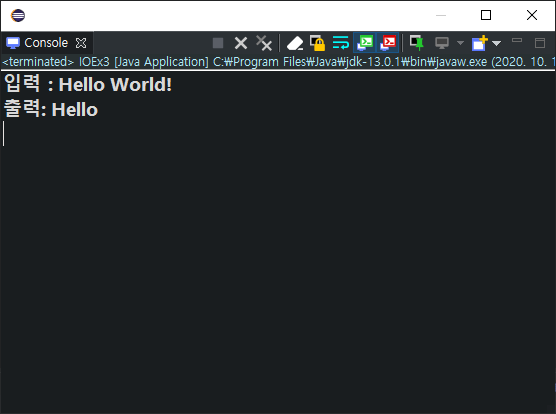The height and width of the screenshot is (414, 556).
Task: Maximize the Eclipse window
Action: pos(486,15)
